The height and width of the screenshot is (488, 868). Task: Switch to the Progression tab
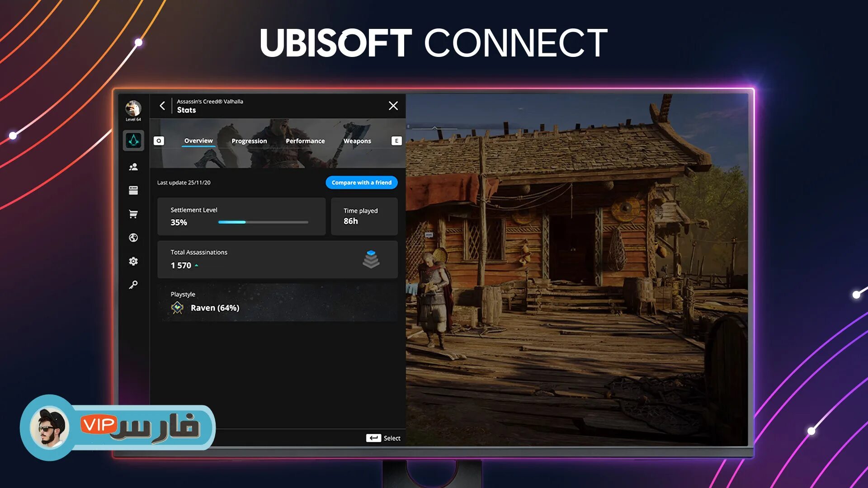[x=249, y=141]
